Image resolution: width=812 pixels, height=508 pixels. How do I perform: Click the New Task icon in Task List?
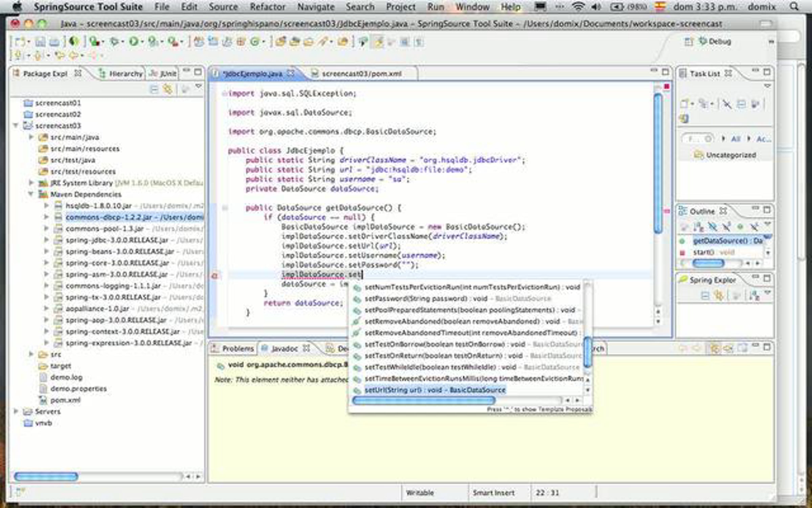(684, 104)
